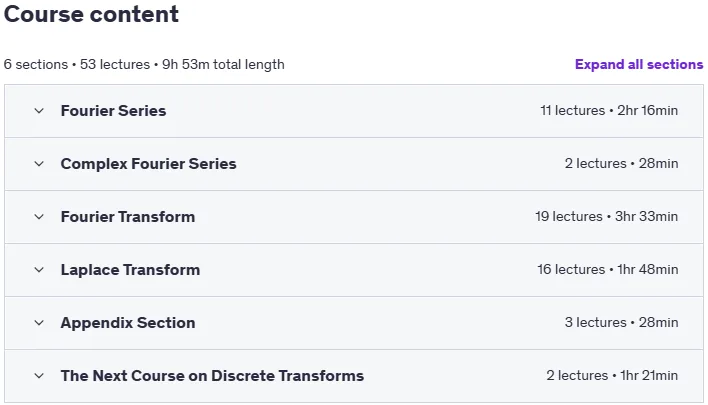Click the 19 lectures 3hr 33min label
The image size is (708, 405).
point(606,217)
